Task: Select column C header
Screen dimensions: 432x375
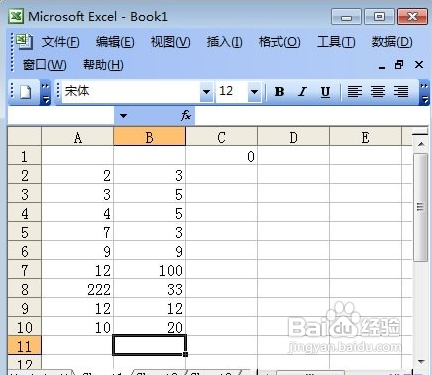Action: 222,137
